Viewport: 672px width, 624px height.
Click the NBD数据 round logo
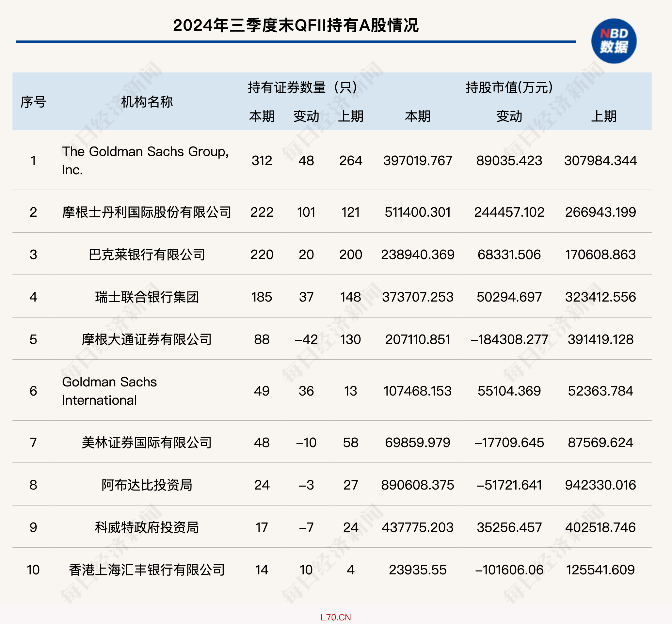[614, 41]
